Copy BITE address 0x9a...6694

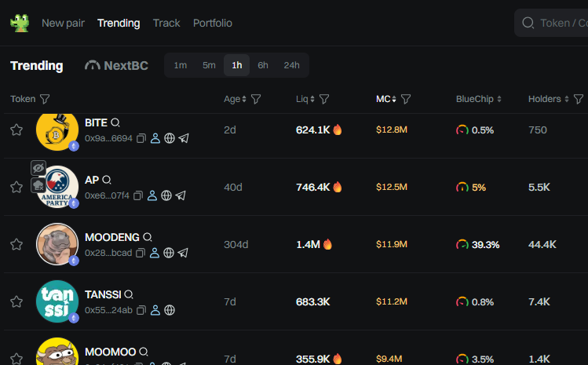pyautogui.click(x=141, y=138)
